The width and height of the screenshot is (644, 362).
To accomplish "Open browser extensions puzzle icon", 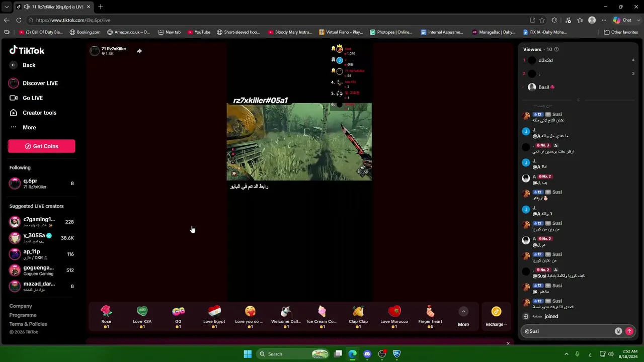I will pos(554,20).
